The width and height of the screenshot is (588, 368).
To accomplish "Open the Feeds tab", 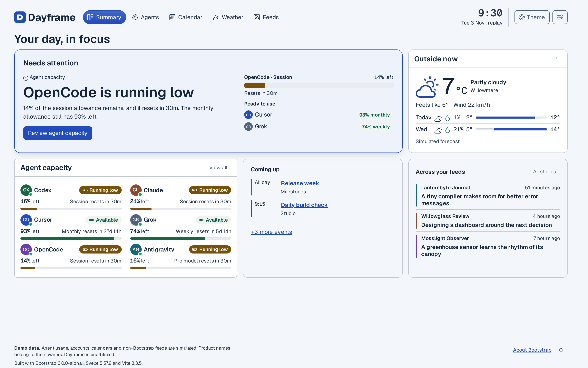I will (266, 17).
